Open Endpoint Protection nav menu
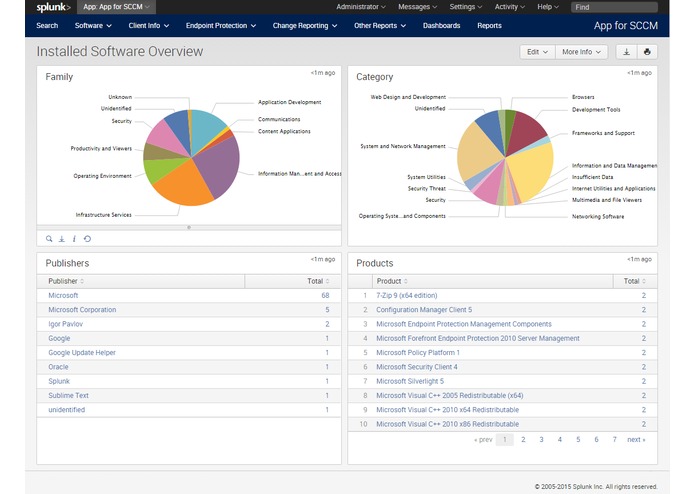The image size is (695, 494). pos(221,26)
